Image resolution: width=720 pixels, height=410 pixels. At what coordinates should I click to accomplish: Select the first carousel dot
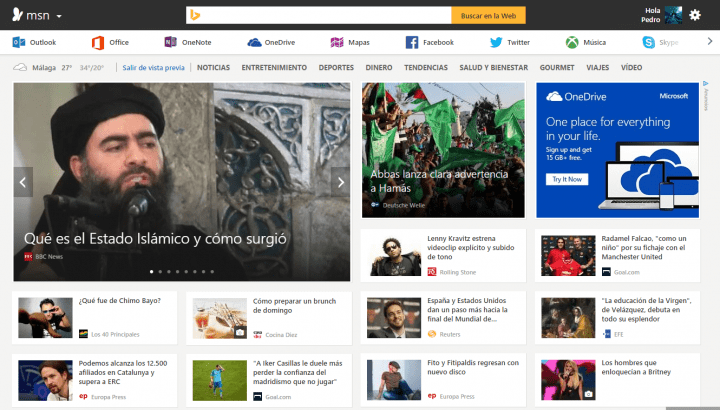coord(152,271)
